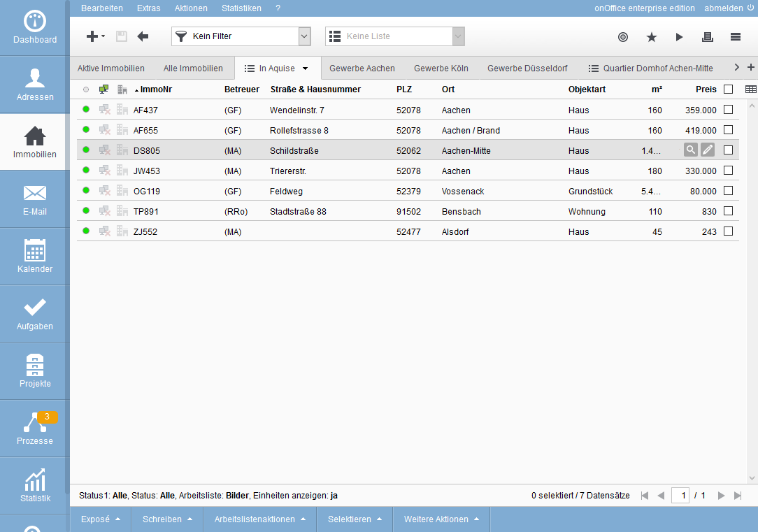The image size is (758, 532).
Task: Open the table column configuration icon
Action: [751, 89]
